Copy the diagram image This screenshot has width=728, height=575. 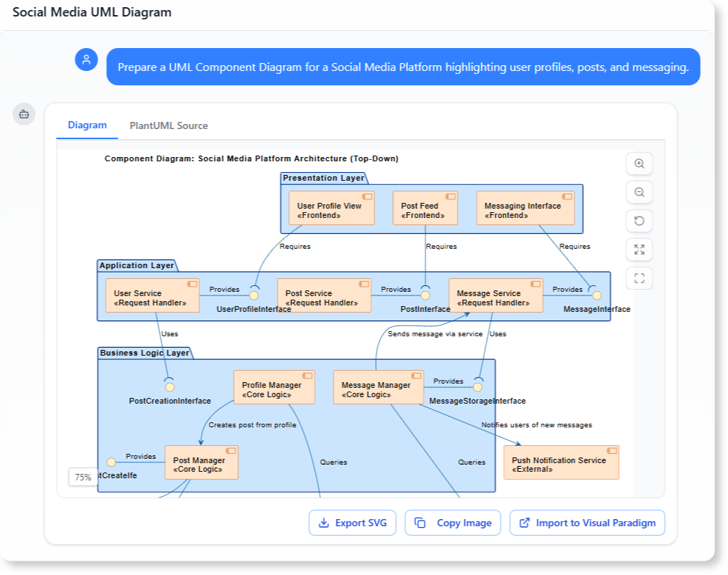(x=453, y=523)
